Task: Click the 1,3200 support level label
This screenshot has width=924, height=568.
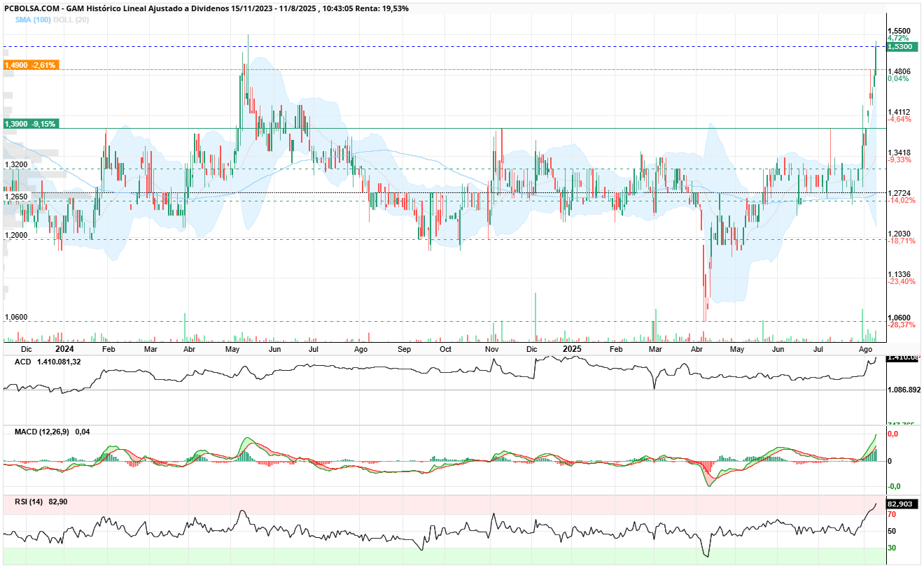Action: (16, 164)
